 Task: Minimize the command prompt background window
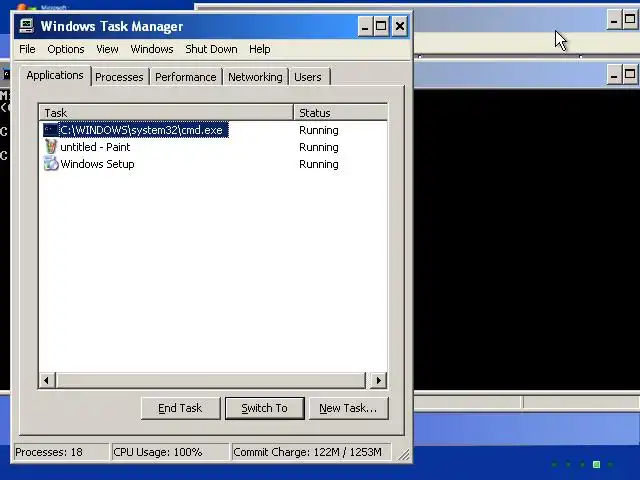(614, 75)
